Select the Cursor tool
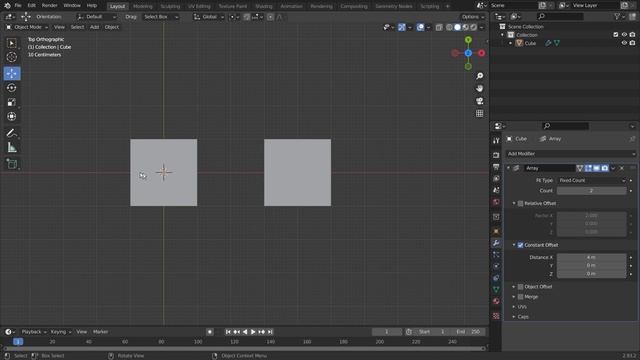Image resolution: width=640 pixels, height=360 pixels. pos(12,58)
